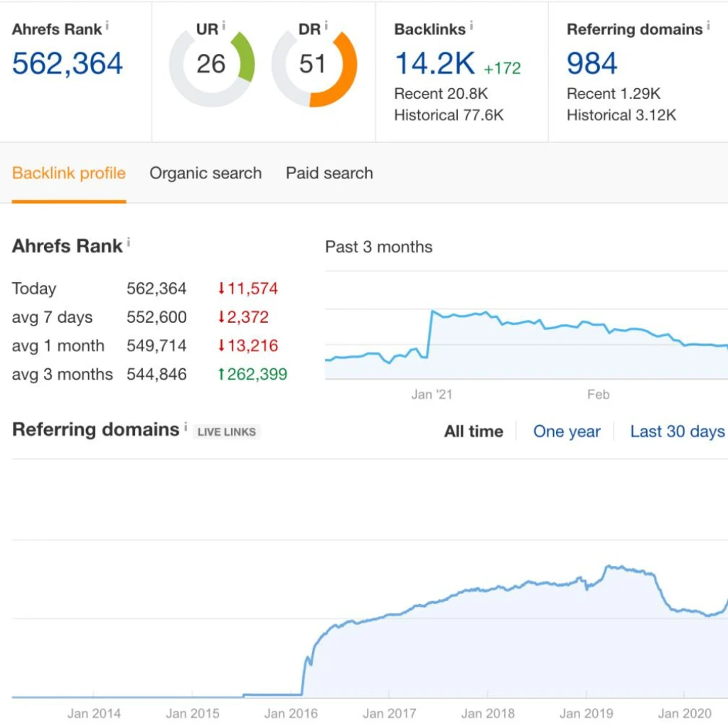Image resolution: width=728 pixels, height=728 pixels.
Task: Click the LIVE LINKS badge
Action: pos(227,432)
